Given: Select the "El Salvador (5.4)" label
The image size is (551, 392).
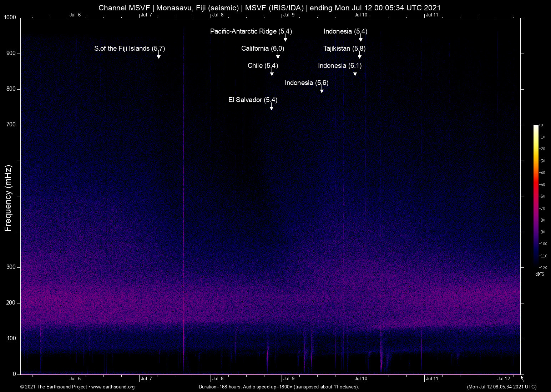Looking at the screenshot, I should [253, 100].
